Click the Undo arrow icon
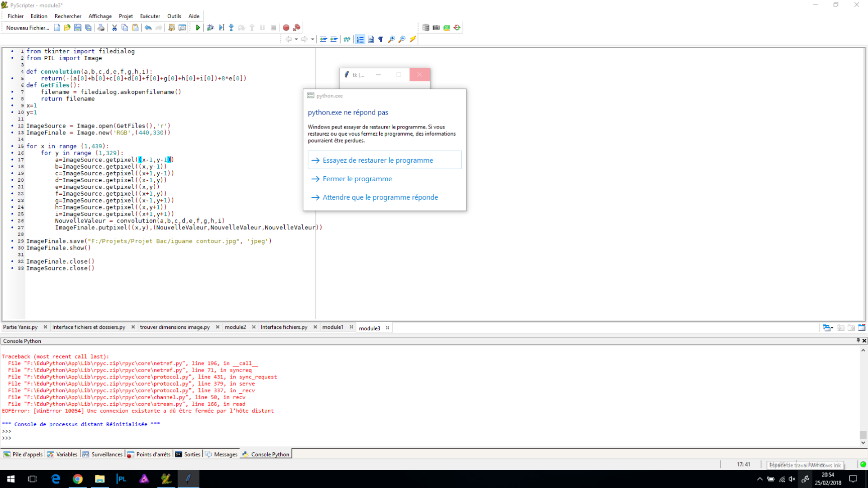The height and width of the screenshot is (488, 868). coord(148,28)
